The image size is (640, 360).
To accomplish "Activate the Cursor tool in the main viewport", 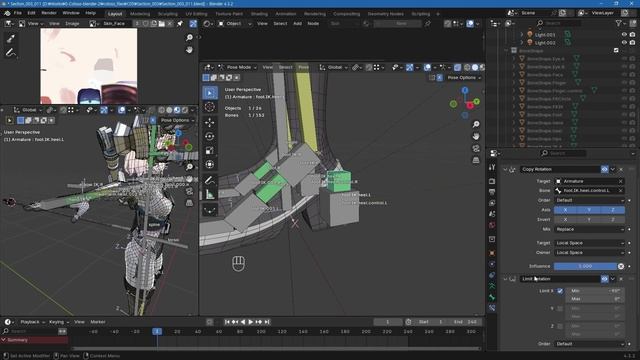I will click(x=210, y=107).
